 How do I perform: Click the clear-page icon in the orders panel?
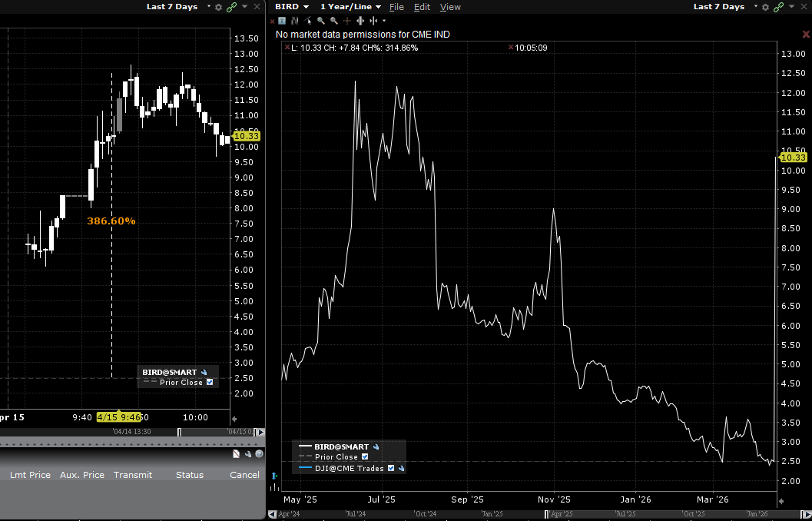coord(237,453)
